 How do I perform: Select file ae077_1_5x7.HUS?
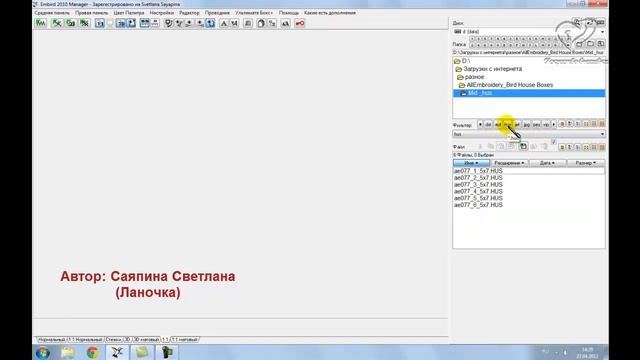click(x=478, y=171)
